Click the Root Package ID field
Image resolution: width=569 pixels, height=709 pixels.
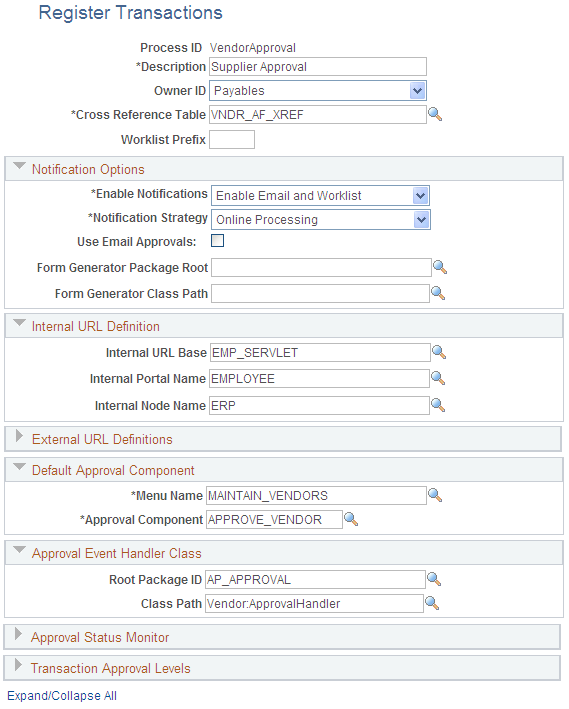click(315, 580)
